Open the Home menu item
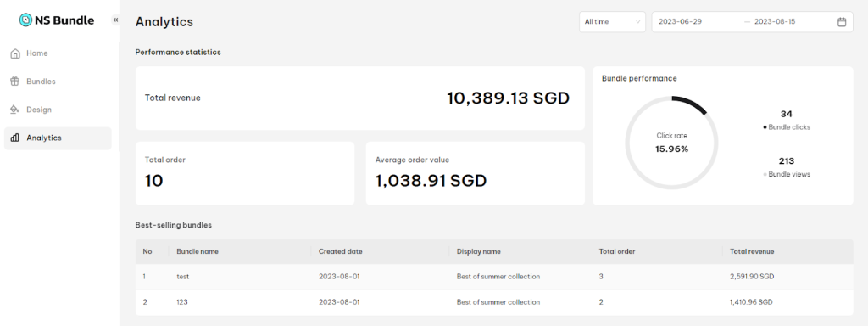The image size is (868, 326). click(x=58, y=53)
